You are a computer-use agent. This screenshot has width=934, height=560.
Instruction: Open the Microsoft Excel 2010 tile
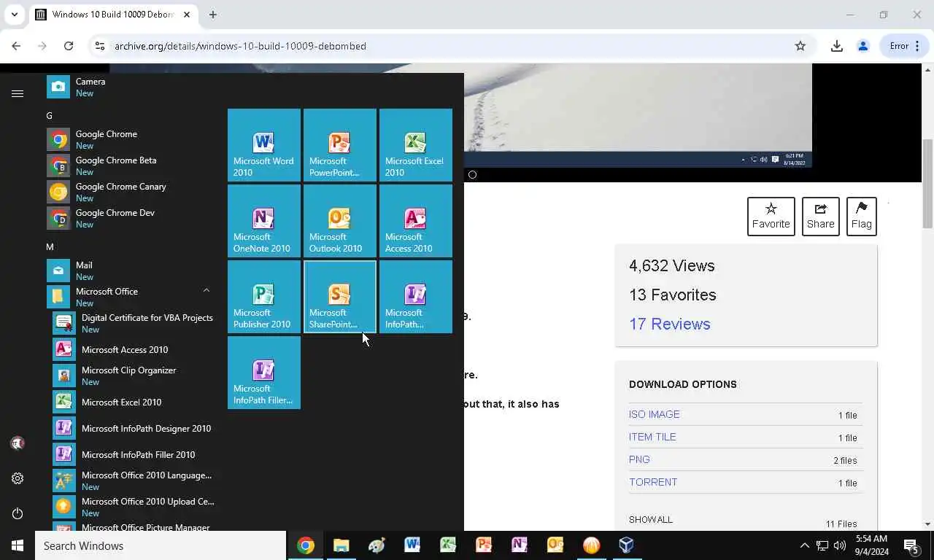click(416, 145)
